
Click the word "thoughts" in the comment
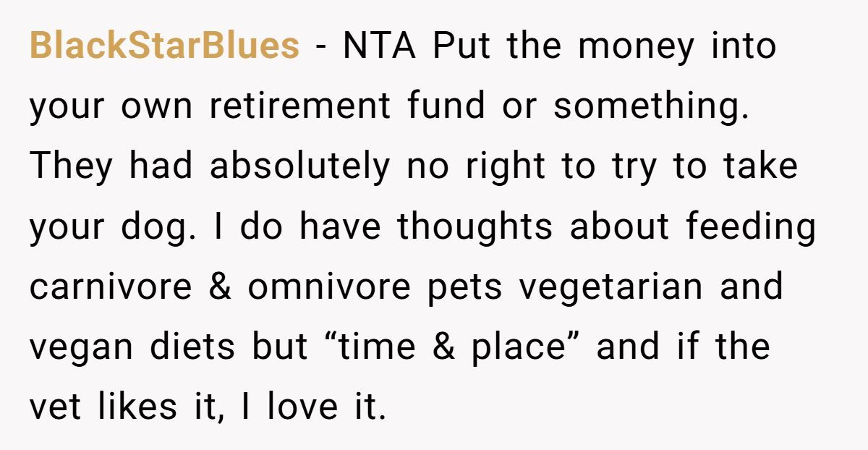[475, 227]
